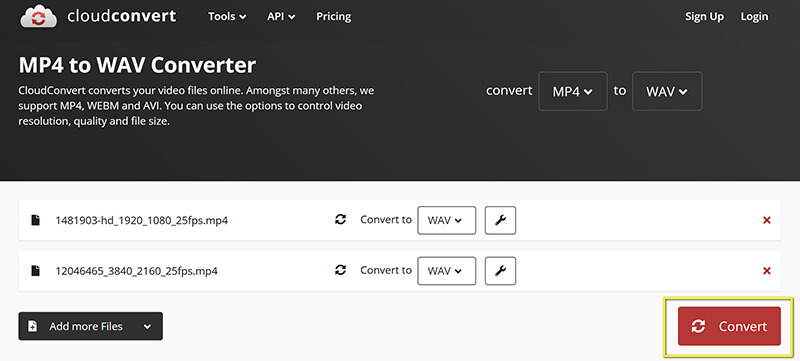Remove 12046465_3840_2160_25fps.mp4 with red X
The image size is (800, 361).
coord(766,271)
